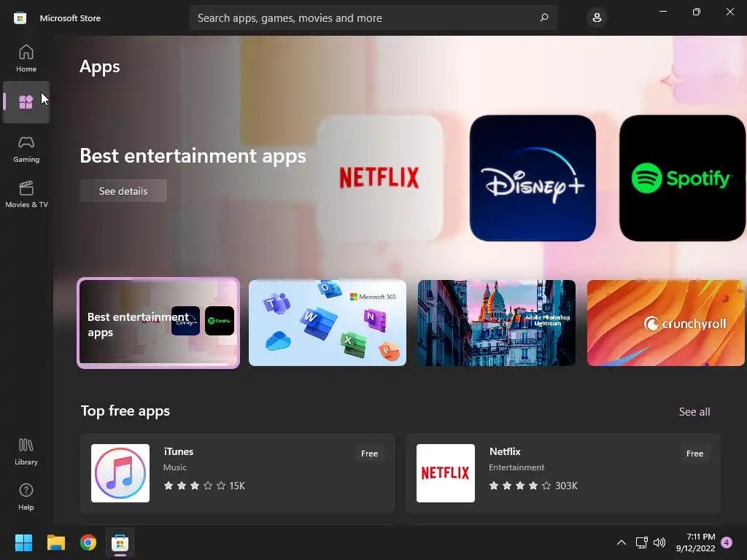Screen dimensions: 747x560
Task: Click the Netflix 303K star rating
Action: pyautogui.click(x=533, y=486)
